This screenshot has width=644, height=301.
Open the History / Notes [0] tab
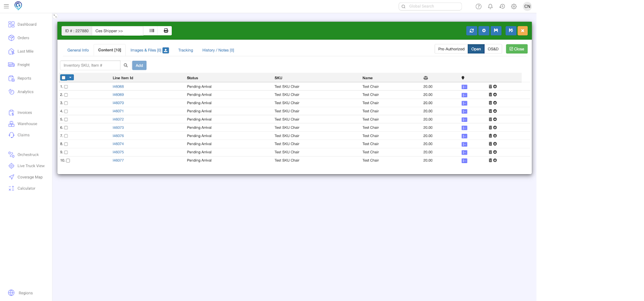(218, 50)
